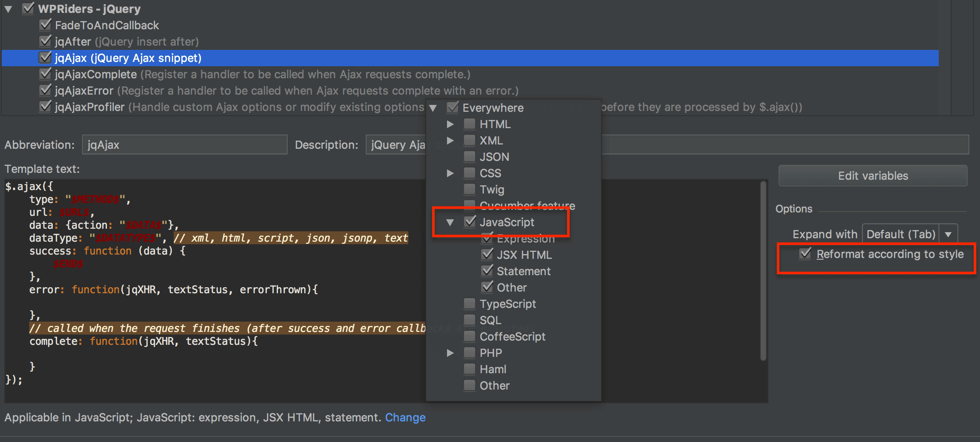Viewport: 980px width, 442px height.
Task: Enable the JSON context checkbox
Action: pyautogui.click(x=470, y=157)
